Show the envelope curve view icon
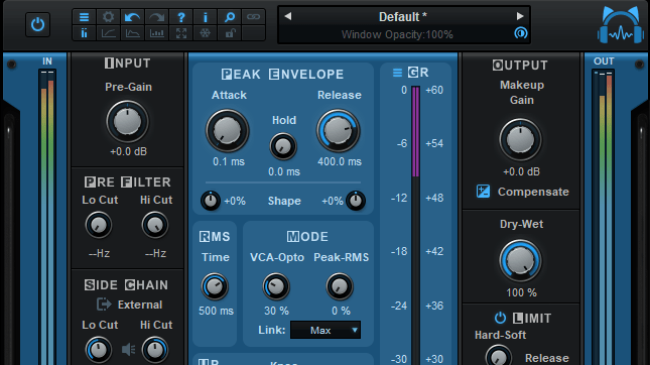The image size is (650, 365). (x=132, y=33)
